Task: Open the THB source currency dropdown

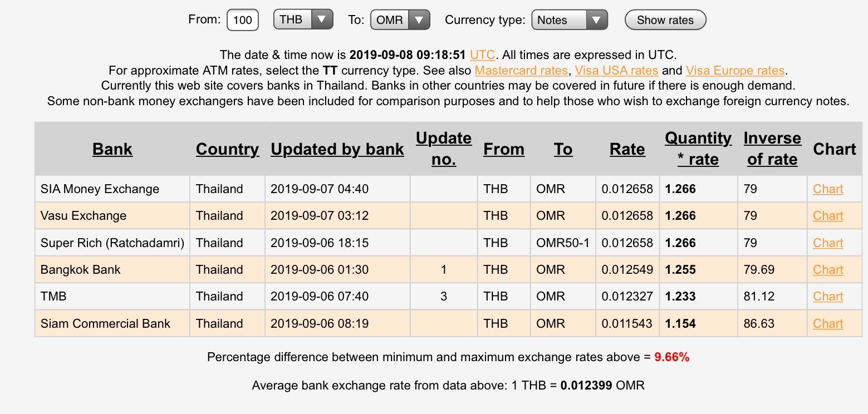Action: tap(303, 19)
